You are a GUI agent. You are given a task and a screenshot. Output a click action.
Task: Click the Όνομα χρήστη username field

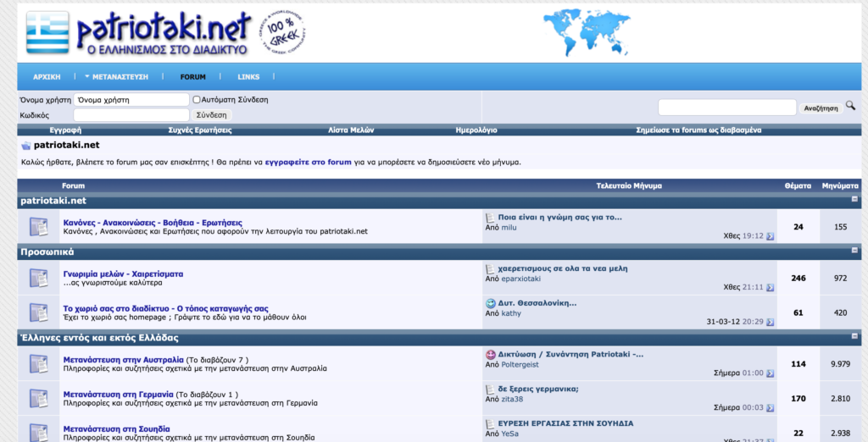(131, 100)
